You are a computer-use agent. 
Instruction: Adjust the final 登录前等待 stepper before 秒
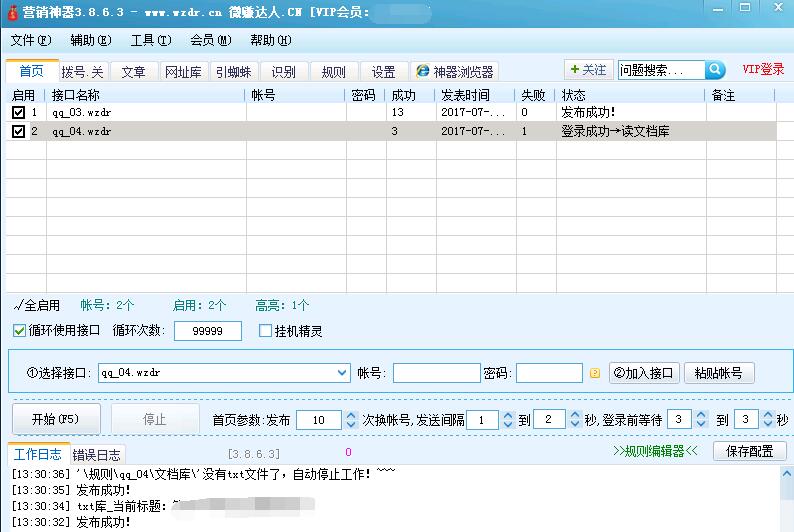click(767, 420)
